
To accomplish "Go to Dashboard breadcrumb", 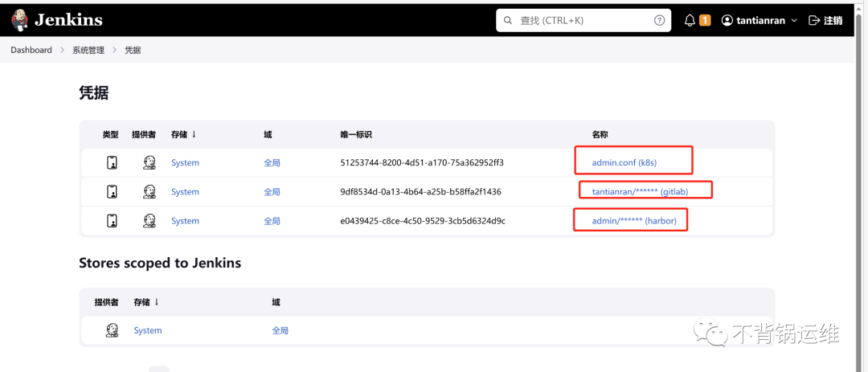I will point(31,50).
